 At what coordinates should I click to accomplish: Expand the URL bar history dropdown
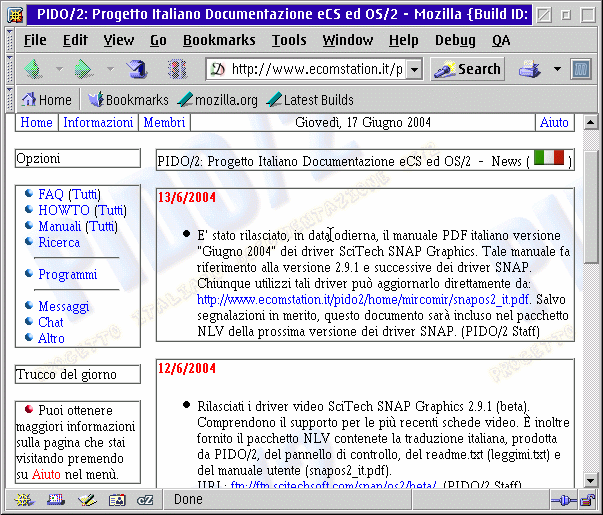pos(414,70)
